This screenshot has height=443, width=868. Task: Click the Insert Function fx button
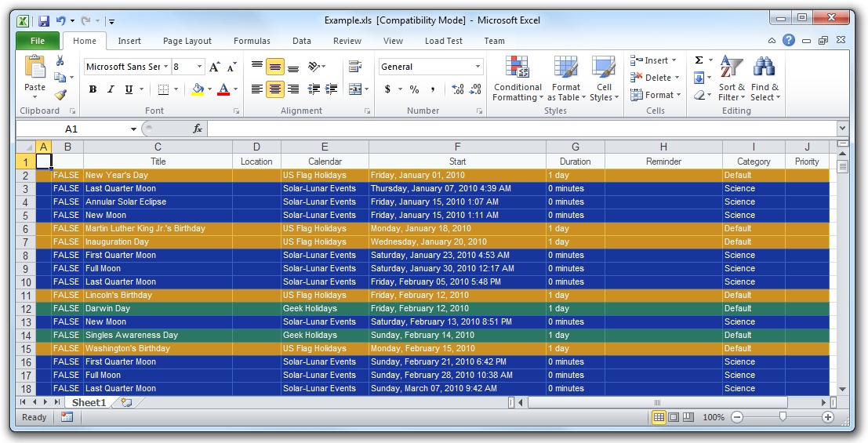[198, 129]
